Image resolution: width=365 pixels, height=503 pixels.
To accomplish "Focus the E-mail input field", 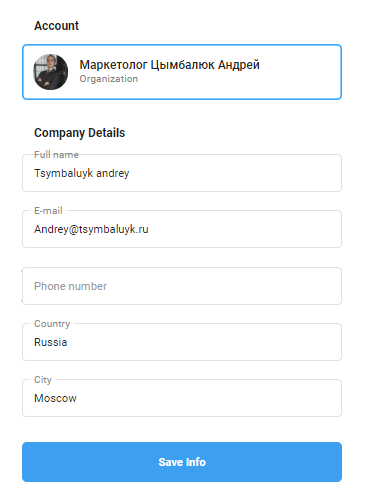I will [182, 229].
